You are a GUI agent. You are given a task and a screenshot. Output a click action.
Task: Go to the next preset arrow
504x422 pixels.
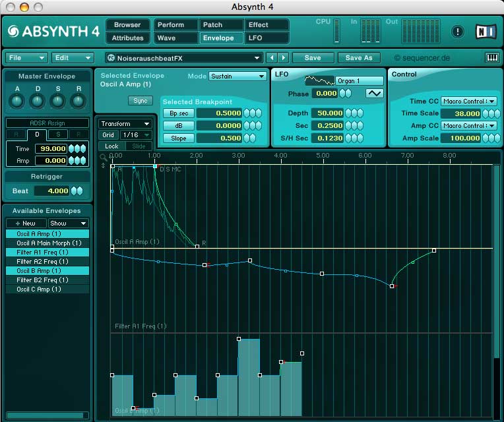283,58
